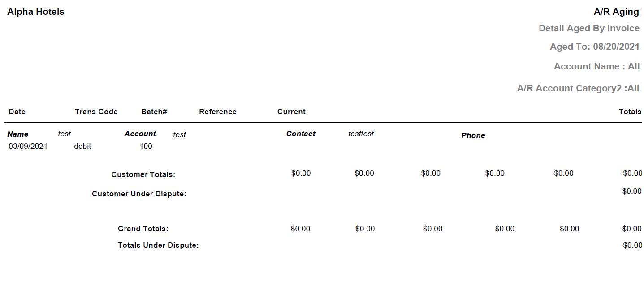
Task: Click the Grand Totals label
Action: [x=143, y=229]
